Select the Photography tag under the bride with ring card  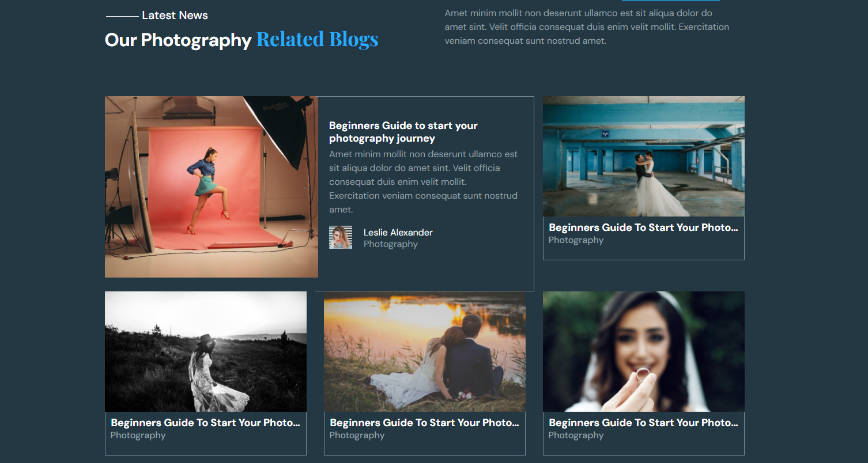tap(575, 435)
